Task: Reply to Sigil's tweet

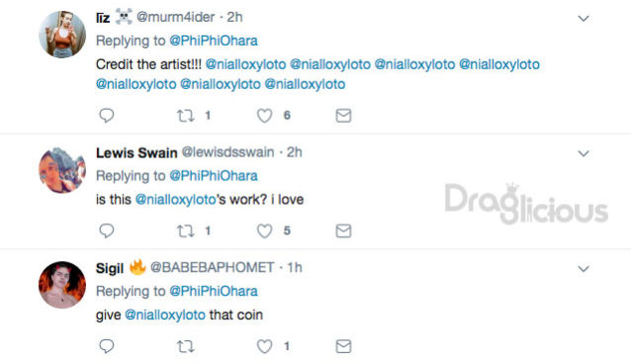Action: [107, 346]
